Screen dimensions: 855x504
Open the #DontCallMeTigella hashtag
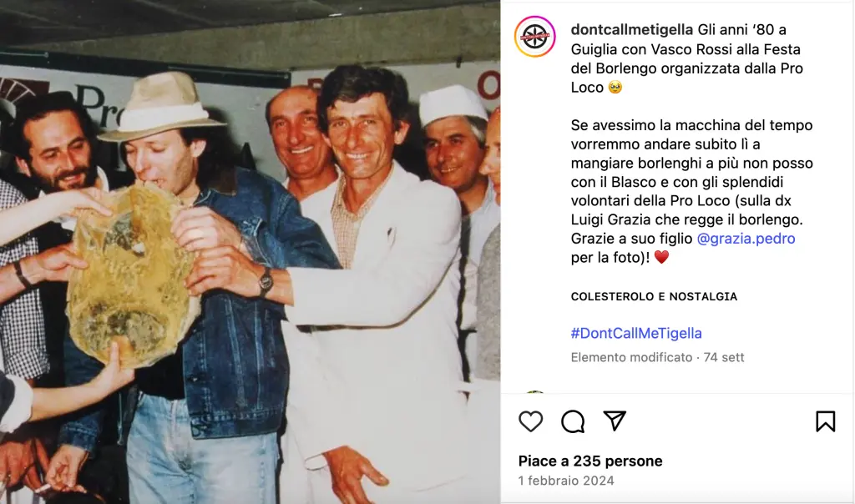[636, 333]
